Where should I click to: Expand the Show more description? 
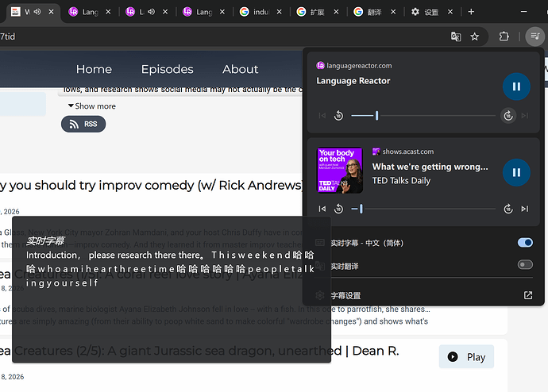tap(92, 106)
